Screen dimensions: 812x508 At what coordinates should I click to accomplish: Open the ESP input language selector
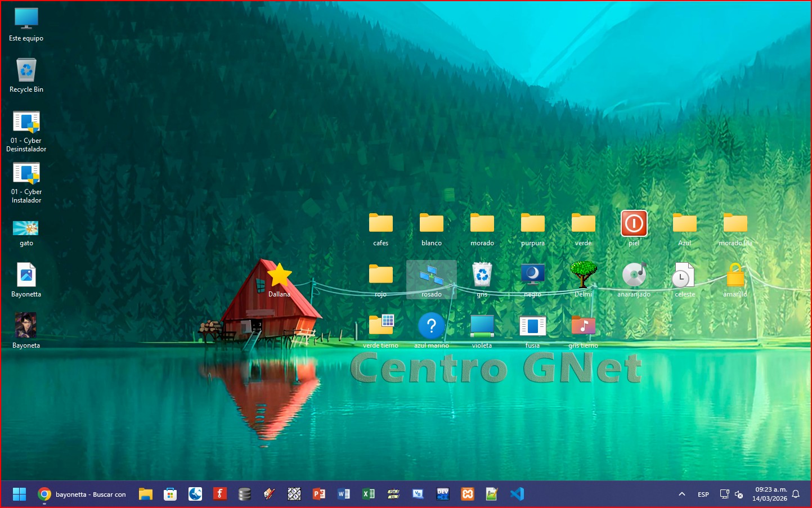point(703,494)
